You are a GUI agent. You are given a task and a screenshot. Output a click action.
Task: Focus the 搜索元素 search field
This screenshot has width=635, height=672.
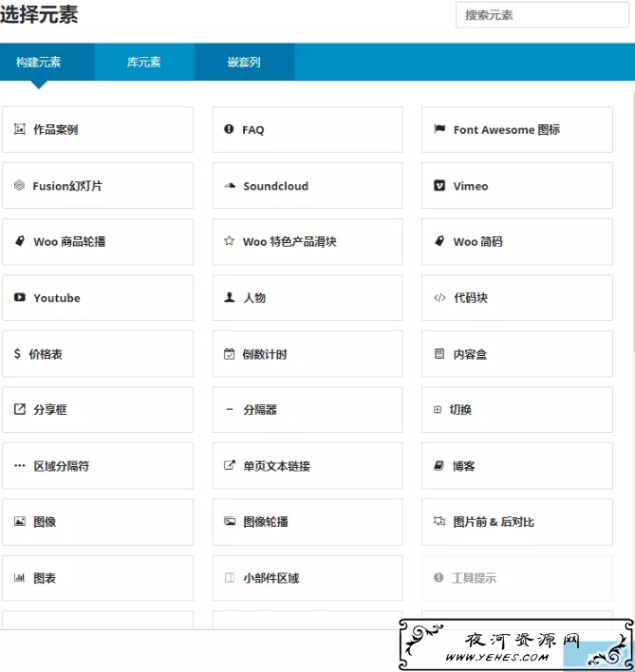[x=542, y=15]
